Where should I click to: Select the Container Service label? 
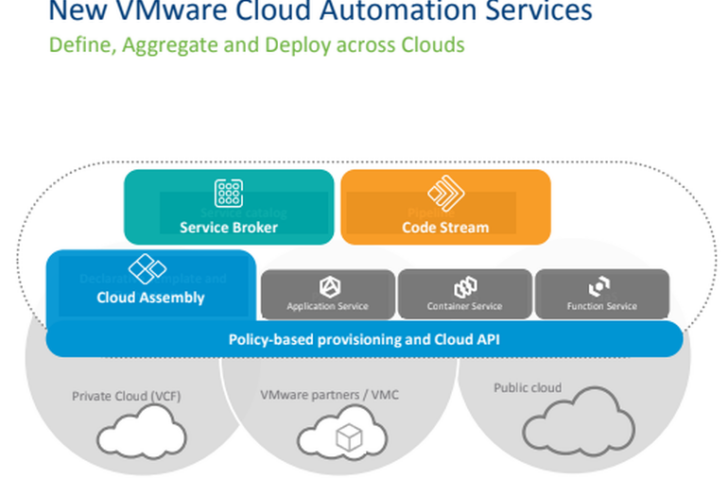point(465,306)
